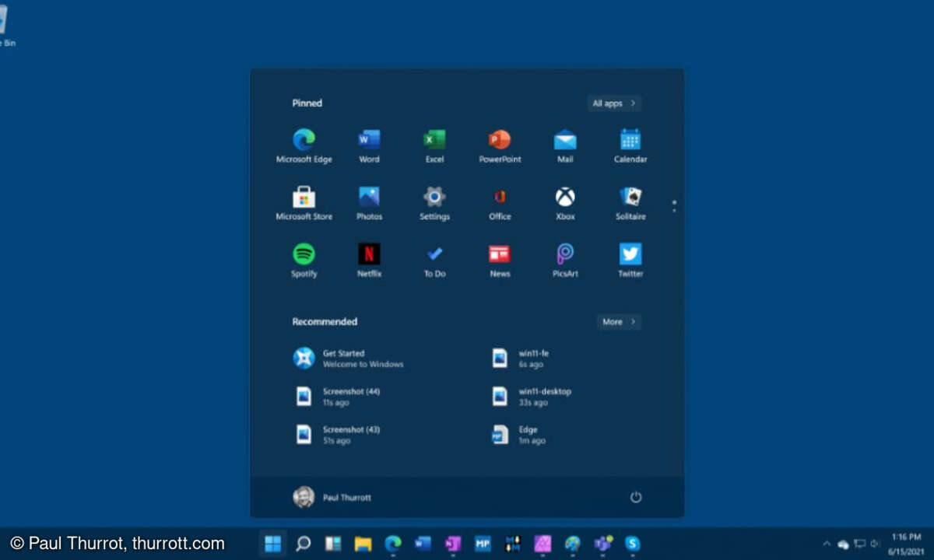Open the pinned Mail app
The image size is (934, 560).
pyautogui.click(x=565, y=146)
